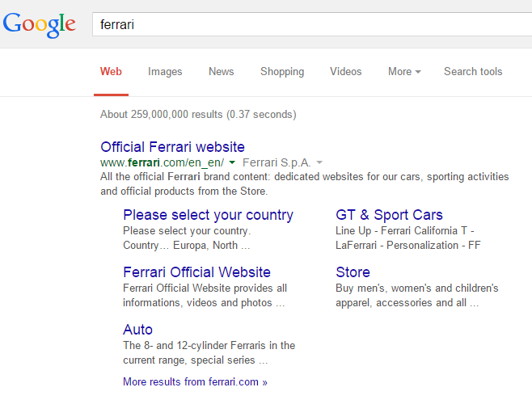Visit the GT & Sport Cars sitelink

tap(389, 215)
